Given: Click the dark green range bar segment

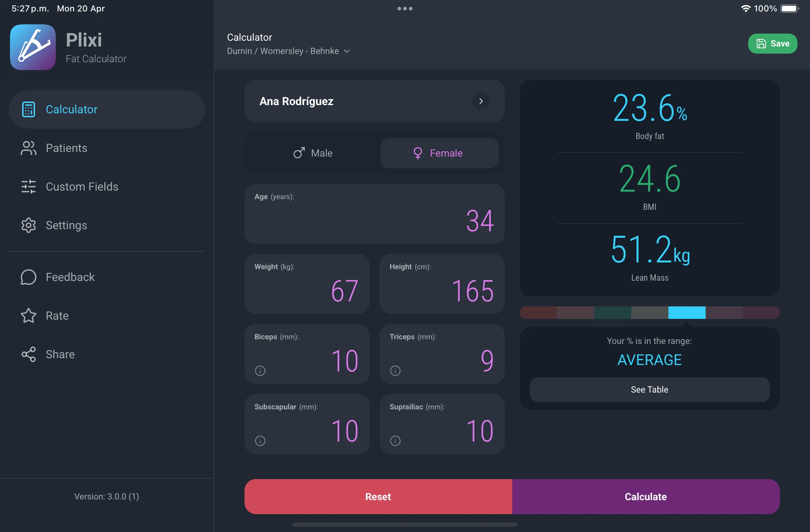Looking at the screenshot, I should click(612, 312).
